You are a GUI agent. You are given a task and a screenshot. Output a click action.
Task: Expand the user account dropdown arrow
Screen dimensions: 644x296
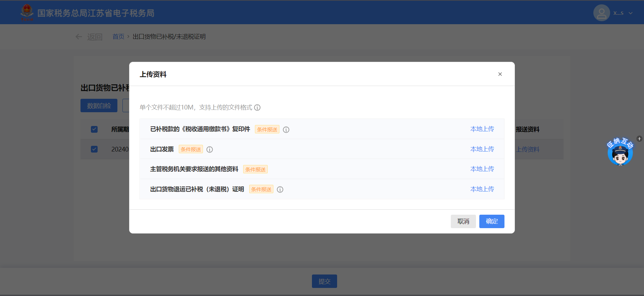coord(631,13)
